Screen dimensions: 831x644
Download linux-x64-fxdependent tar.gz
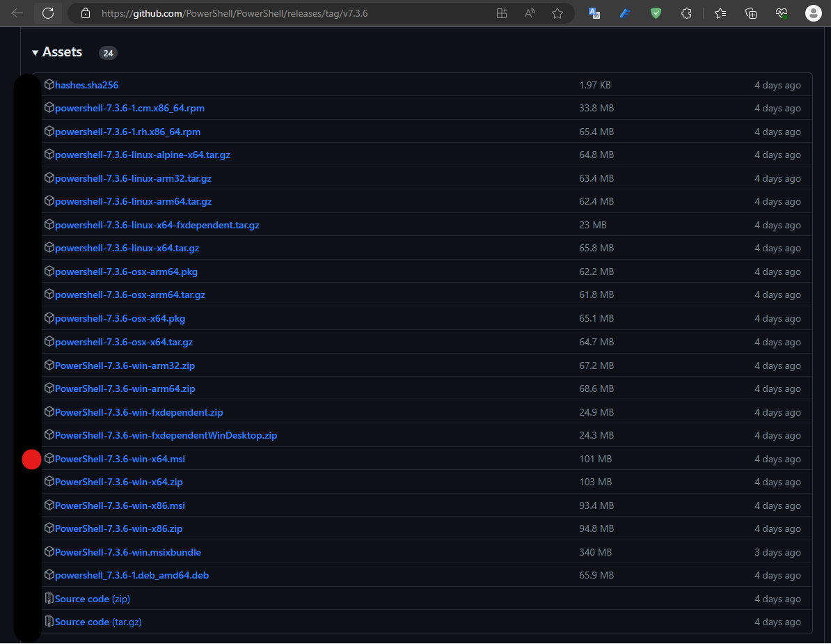coord(157,226)
